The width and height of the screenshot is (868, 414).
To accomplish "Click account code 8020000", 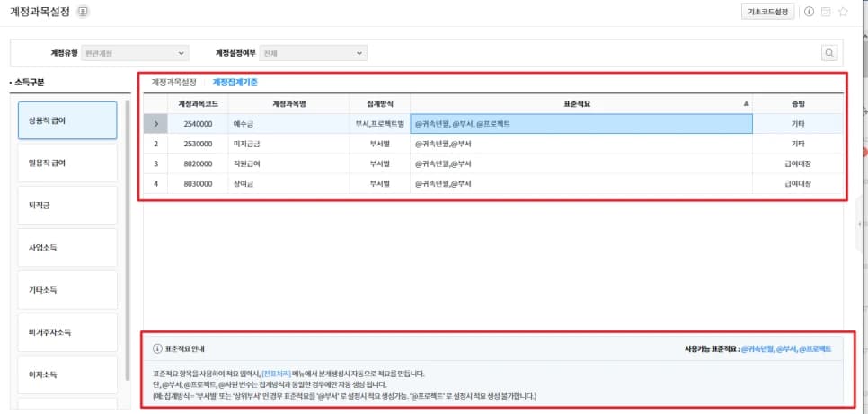I will click(x=198, y=163).
